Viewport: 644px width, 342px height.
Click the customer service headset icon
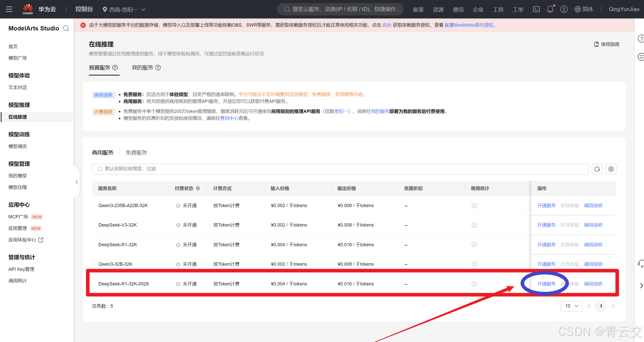(x=641, y=263)
